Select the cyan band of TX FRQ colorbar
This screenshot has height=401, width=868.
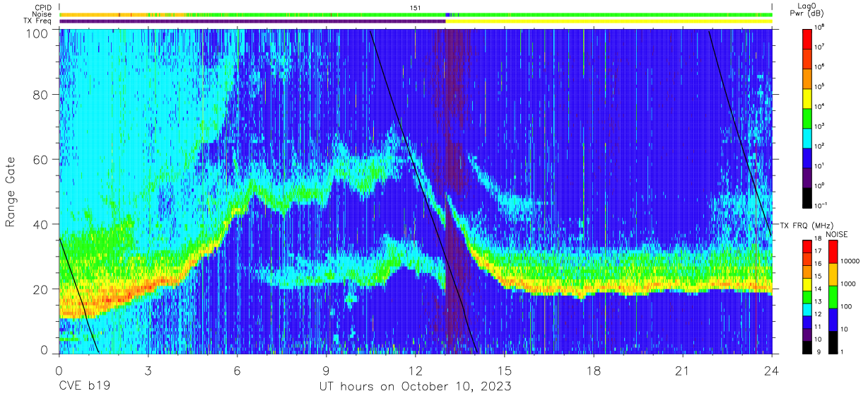point(808,309)
